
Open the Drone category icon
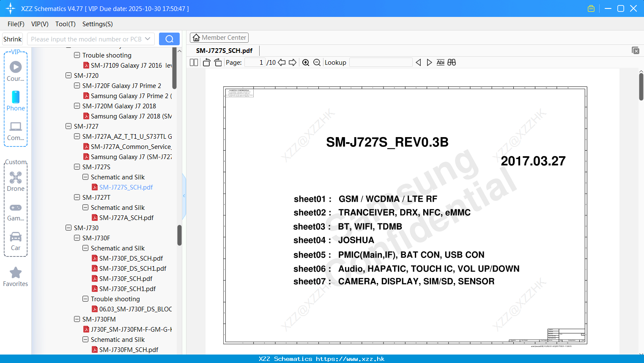[16, 181]
